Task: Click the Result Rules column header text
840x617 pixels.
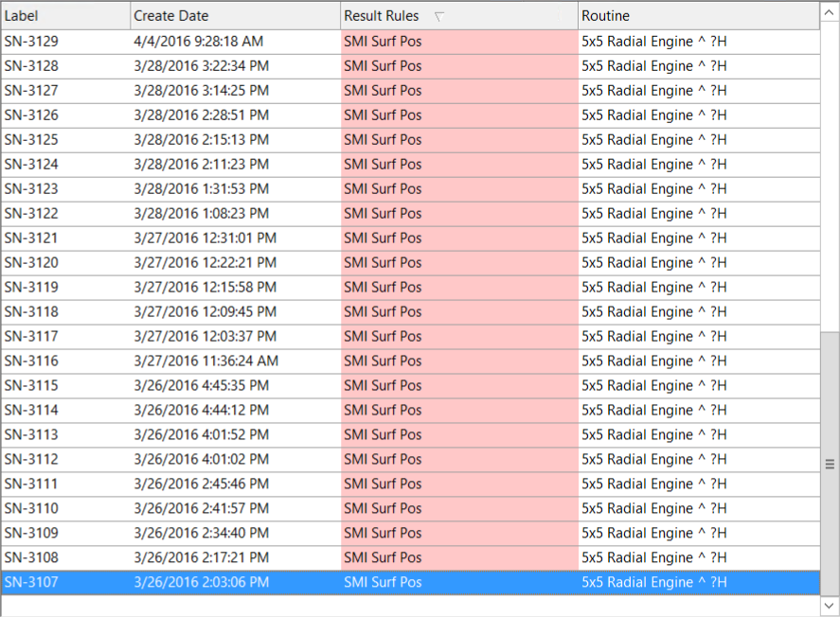Action: point(382,16)
